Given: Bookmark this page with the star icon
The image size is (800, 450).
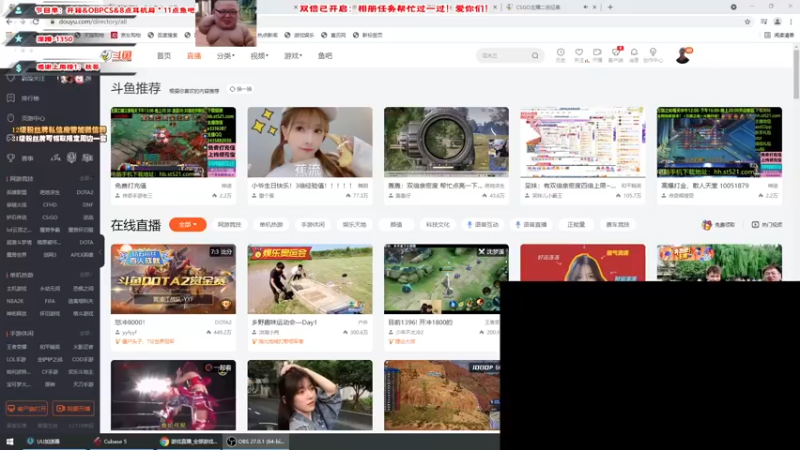Looking at the screenshot, I should (x=747, y=22).
